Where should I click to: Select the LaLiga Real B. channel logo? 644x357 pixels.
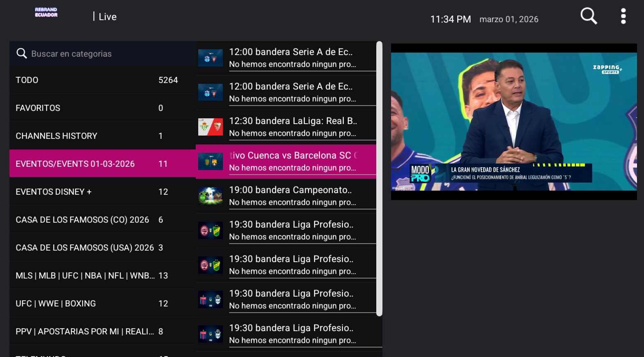211,127
